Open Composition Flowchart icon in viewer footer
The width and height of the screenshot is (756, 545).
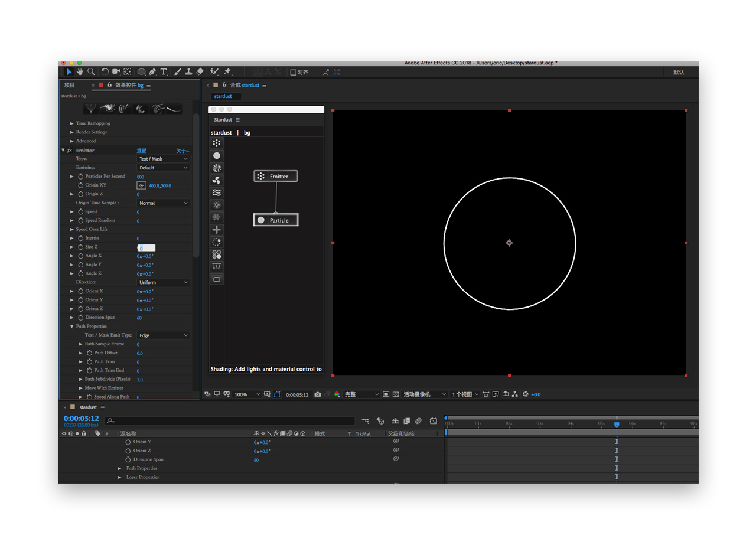pyautogui.click(x=515, y=394)
